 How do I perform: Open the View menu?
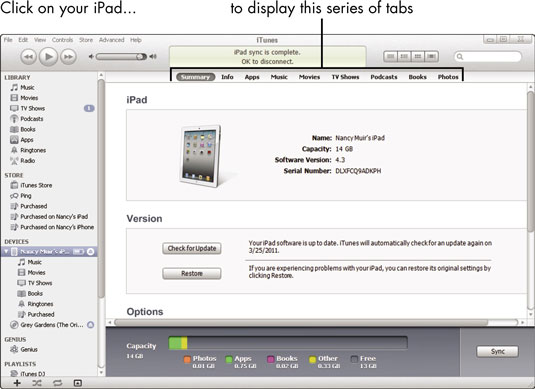click(x=40, y=40)
